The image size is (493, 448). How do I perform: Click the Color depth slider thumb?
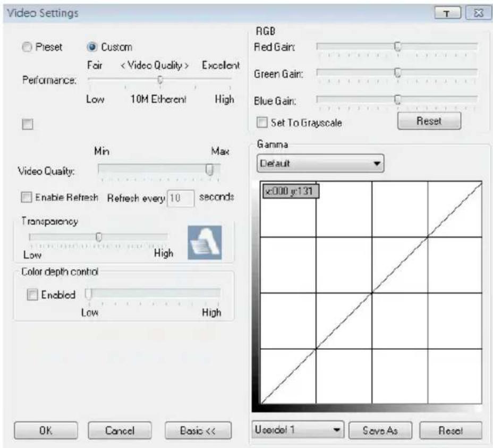(88, 294)
